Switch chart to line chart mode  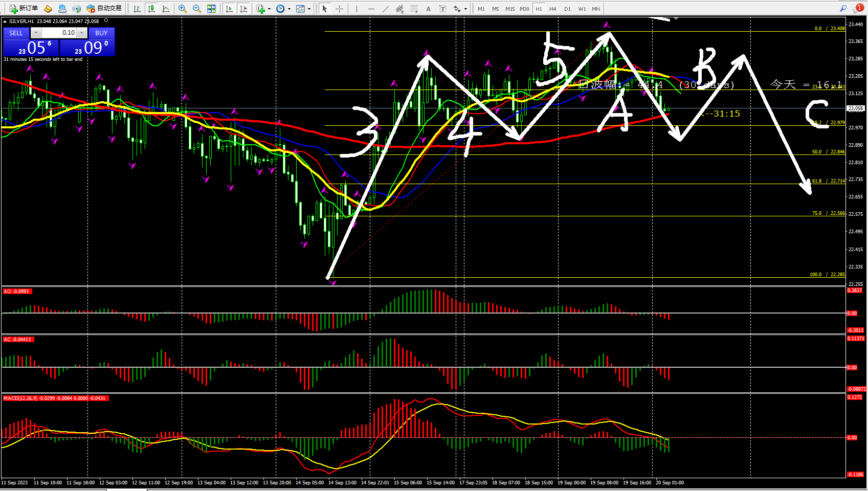166,9
